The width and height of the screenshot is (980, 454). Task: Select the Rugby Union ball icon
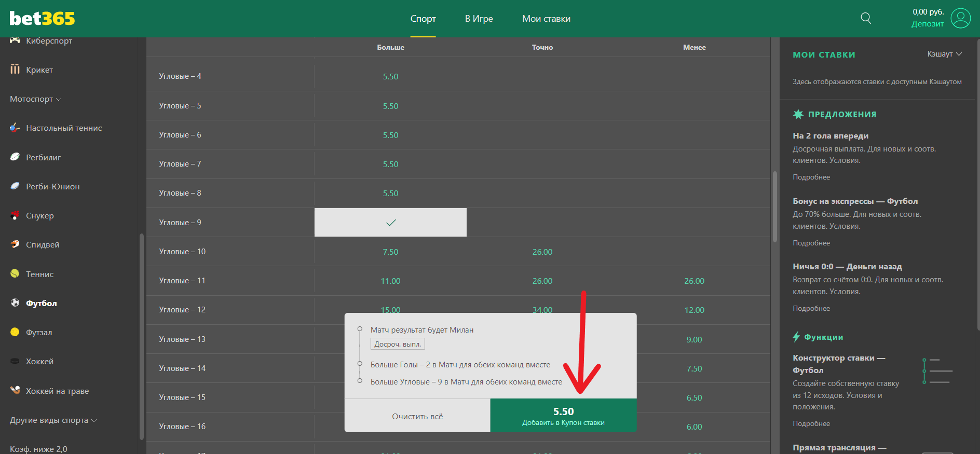[15, 186]
